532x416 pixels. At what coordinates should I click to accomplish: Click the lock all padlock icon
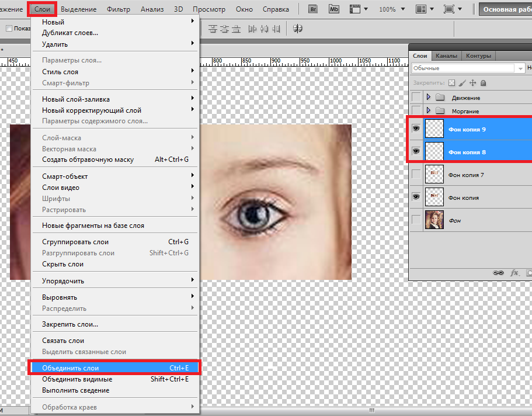pos(482,83)
